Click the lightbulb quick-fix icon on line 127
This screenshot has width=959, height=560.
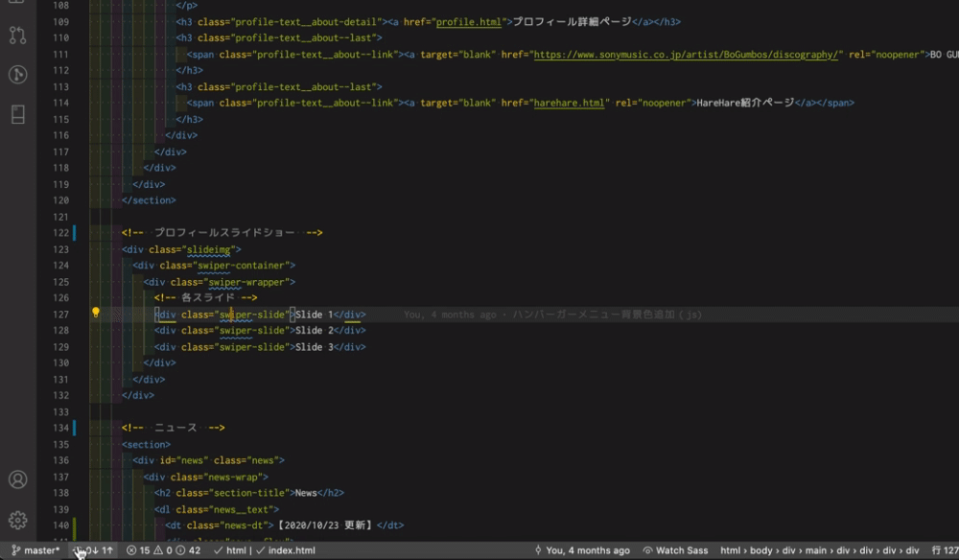click(x=95, y=313)
